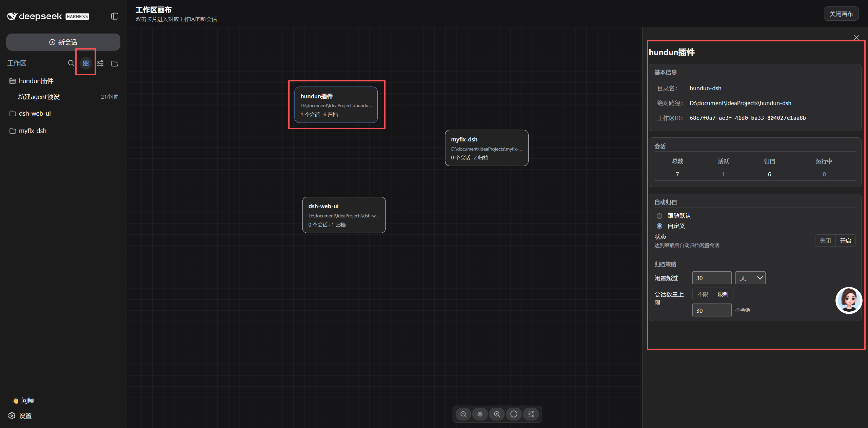Open workspace search magnifier icon
The width and height of the screenshot is (868, 428).
[x=71, y=63]
